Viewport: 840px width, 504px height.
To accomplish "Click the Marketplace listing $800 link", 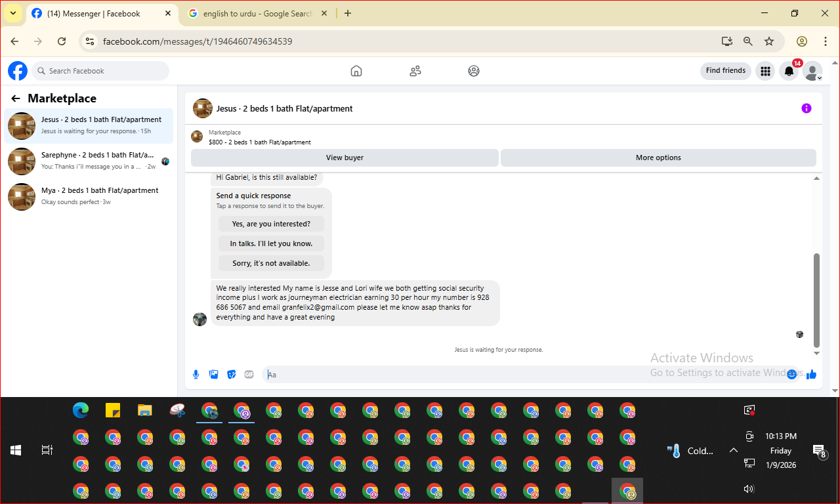I will 260,142.
